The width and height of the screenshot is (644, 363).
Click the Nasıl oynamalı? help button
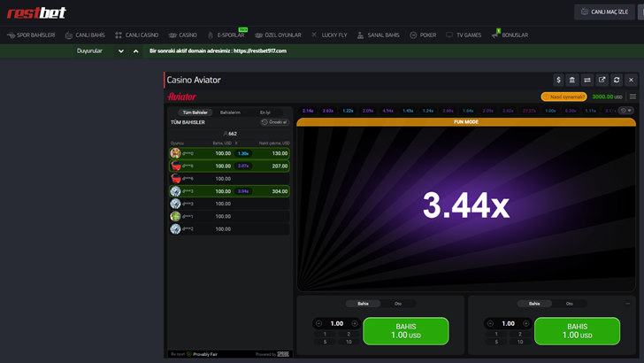[563, 97]
